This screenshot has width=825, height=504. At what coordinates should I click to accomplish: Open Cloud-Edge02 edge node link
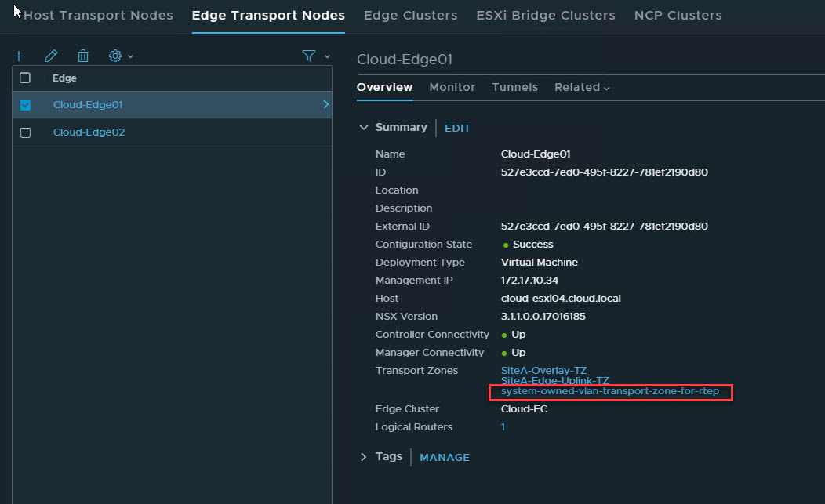click(89, 132)
